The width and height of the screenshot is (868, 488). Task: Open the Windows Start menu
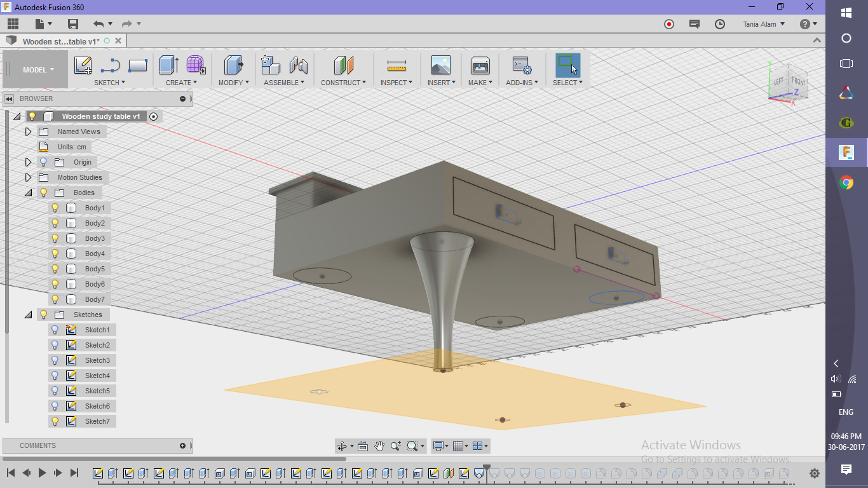point(846,12)
